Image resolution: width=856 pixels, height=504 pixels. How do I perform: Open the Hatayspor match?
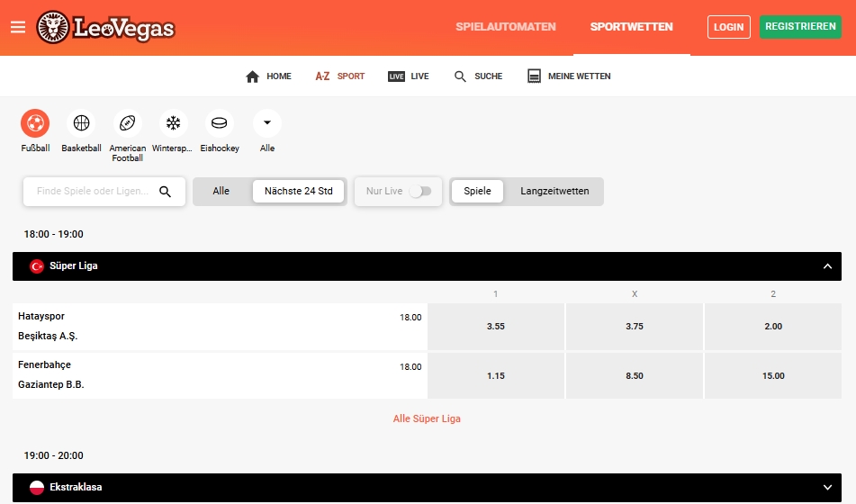click(41, 316)
